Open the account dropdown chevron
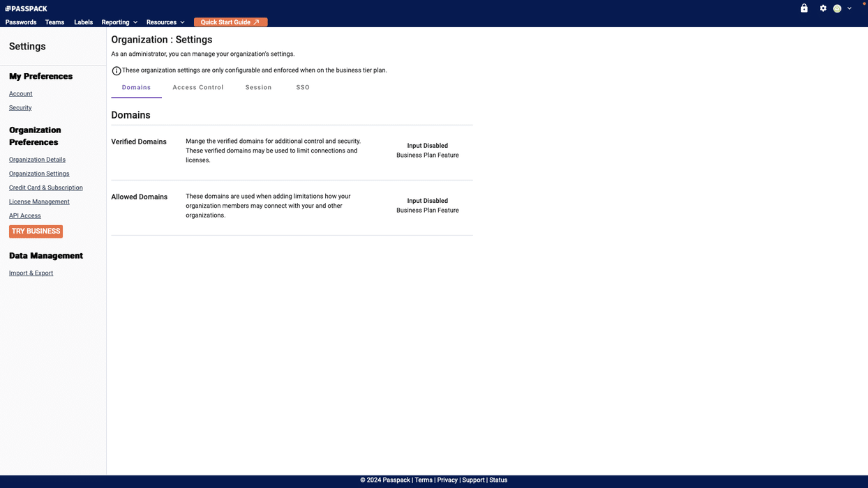The width and height of the screenshot is (868, 488). click(849, 8)
